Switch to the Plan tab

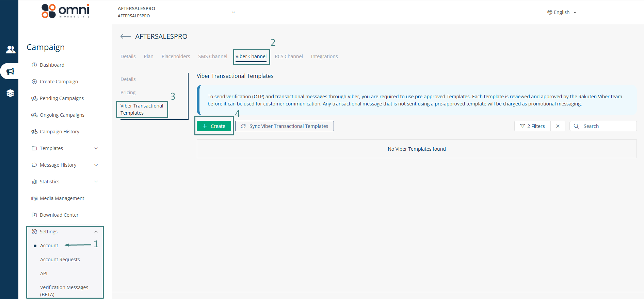[148, 56]
